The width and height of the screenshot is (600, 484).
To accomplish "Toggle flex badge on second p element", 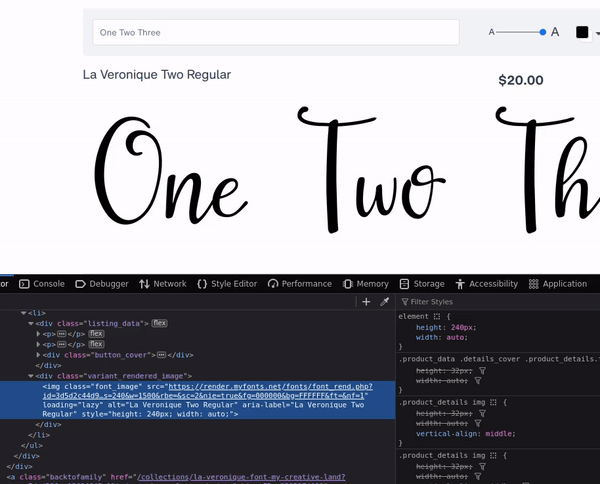I will pos(96,344).
